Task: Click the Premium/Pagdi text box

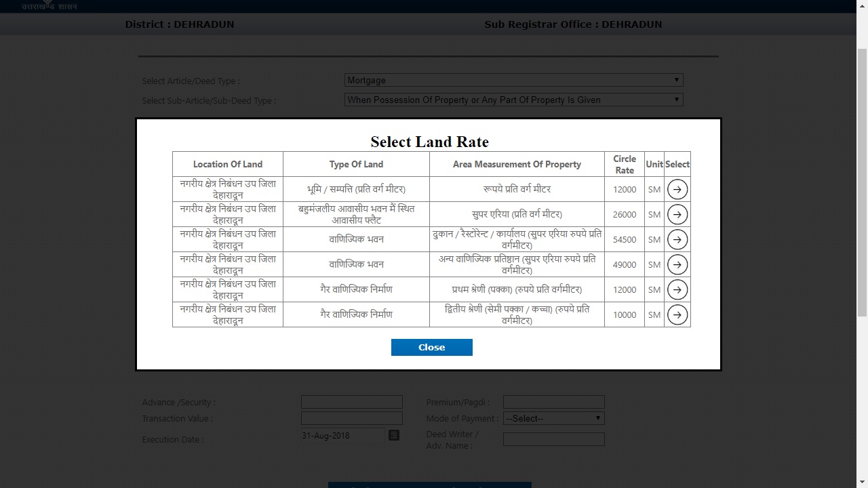Action: pyautogui.click(x=553, y=401)
